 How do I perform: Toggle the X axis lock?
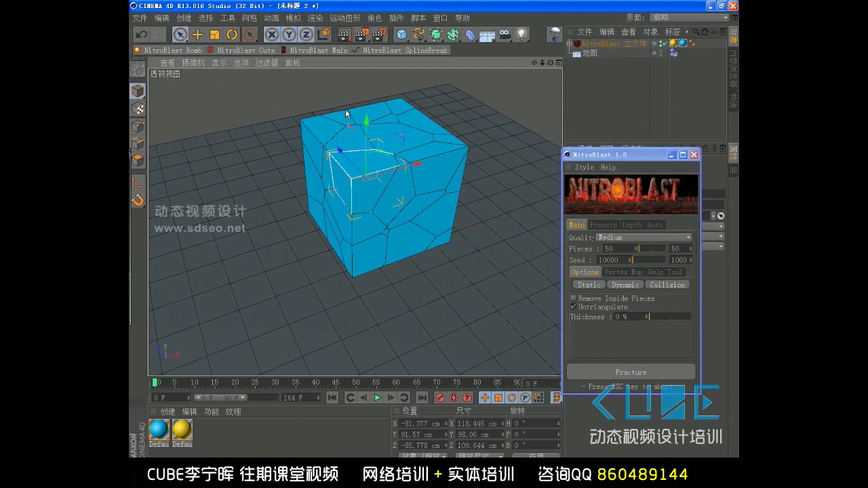click(x=272, y=35)
